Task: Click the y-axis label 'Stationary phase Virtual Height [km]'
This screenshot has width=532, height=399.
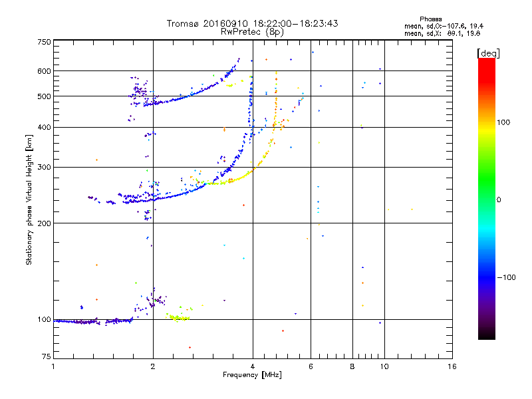Action: 29,199
